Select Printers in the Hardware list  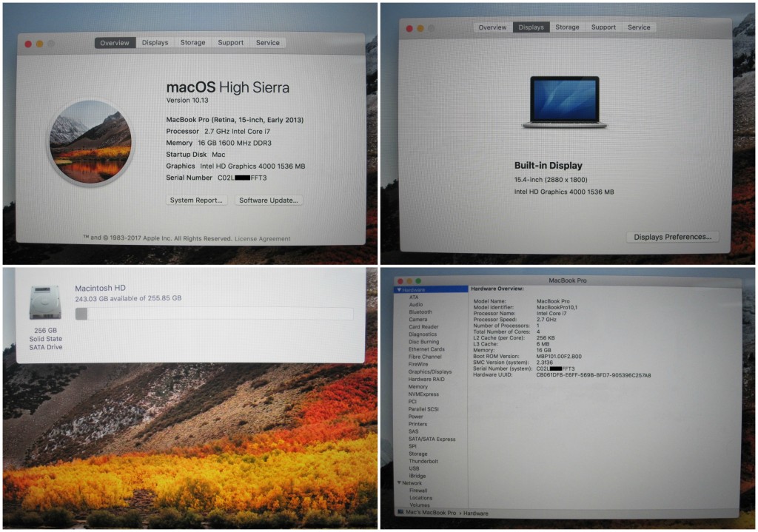coord(417,424)
